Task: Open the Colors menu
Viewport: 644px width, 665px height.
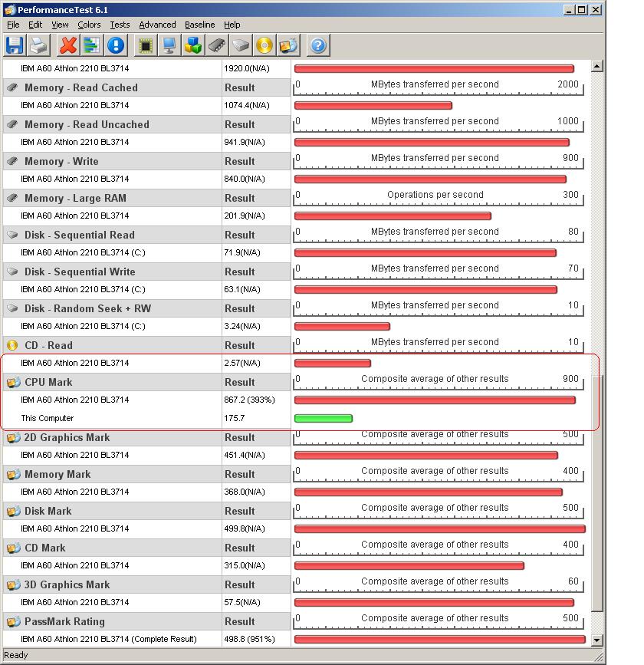Action: (x=89, y=25)
